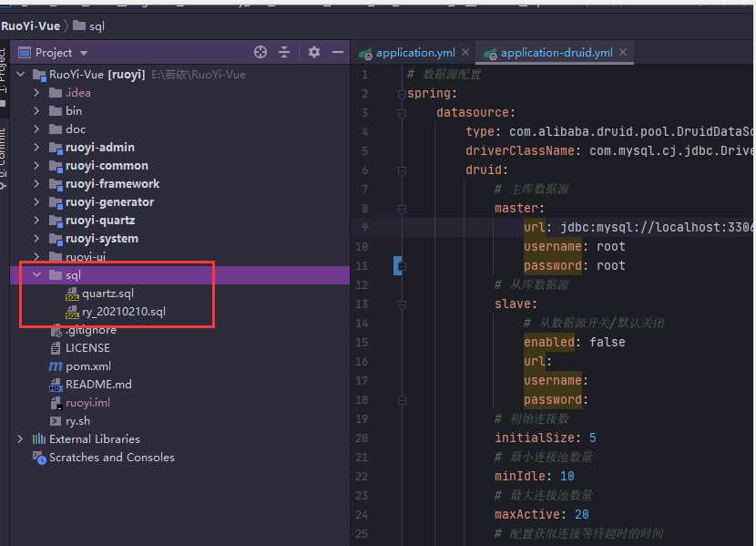Fold the datasource block in the gutter
Screen dimensions: 756x546
(x=402, y=113)
